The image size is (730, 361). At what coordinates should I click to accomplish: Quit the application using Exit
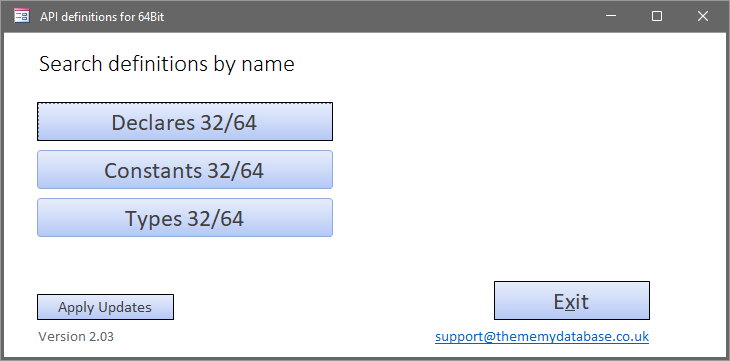click(x=572, y=300)
